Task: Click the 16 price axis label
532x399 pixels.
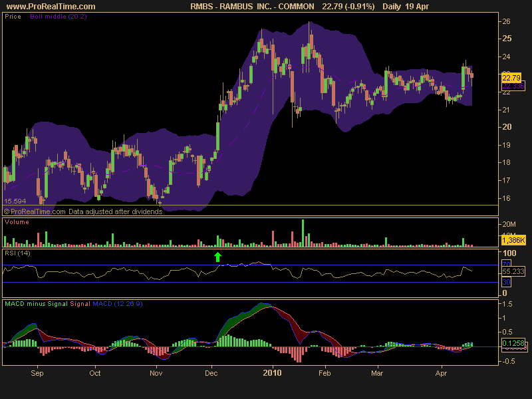Action: coord(506,198)
